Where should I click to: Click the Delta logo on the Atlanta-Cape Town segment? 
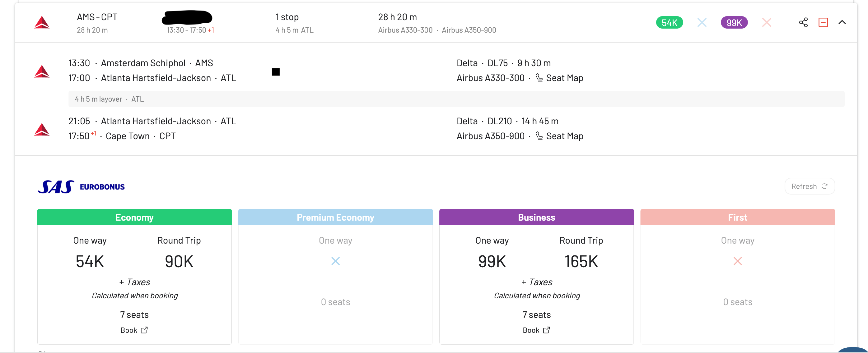(x=42, y=130)
